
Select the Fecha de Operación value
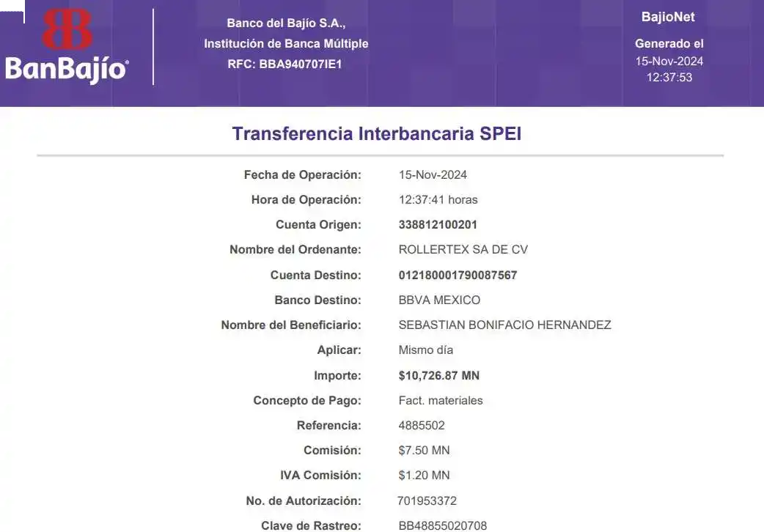pos(433,175)
